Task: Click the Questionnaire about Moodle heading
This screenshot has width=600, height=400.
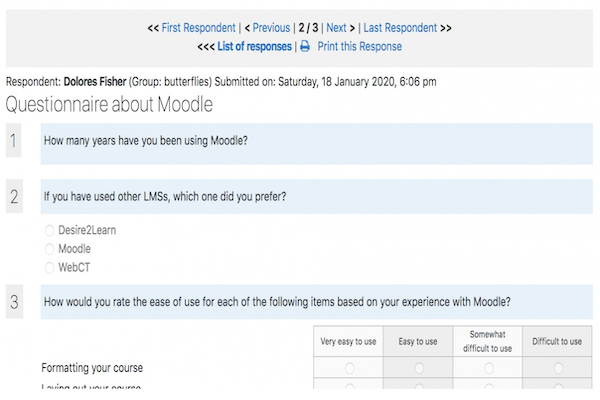Action: pyautogui.click(x=109, y=104)
